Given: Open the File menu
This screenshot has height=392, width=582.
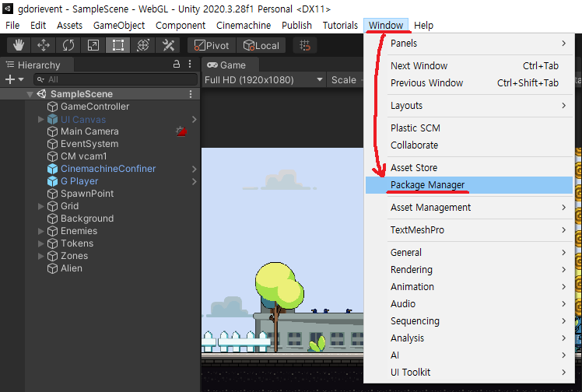Looking at the screenshot, I should pyautogui.click(x=12, y=25).
